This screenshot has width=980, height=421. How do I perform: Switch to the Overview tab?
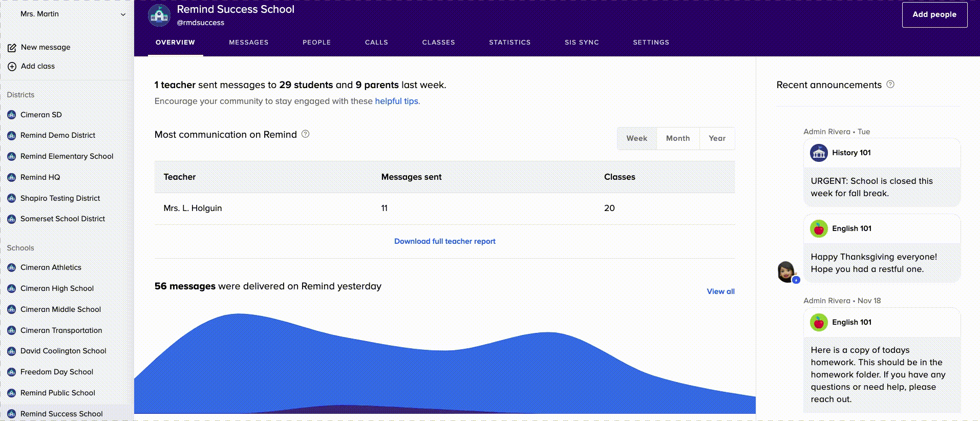click(x=175, y=43)
